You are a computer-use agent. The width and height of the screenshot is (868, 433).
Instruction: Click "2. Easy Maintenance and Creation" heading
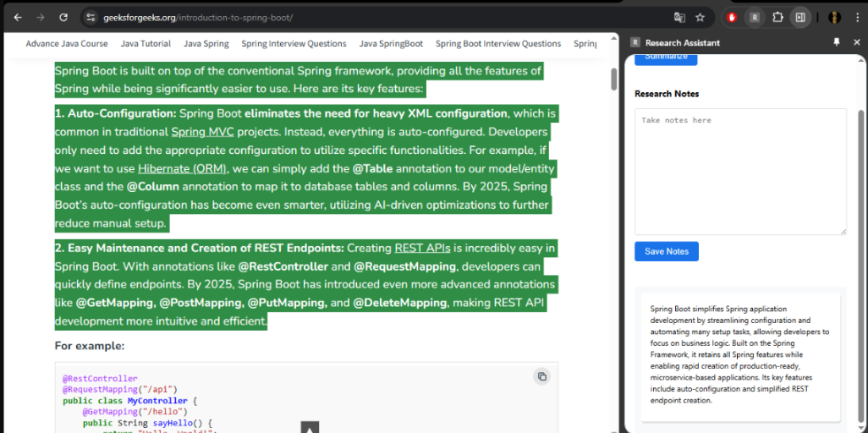tap(200, 248)
